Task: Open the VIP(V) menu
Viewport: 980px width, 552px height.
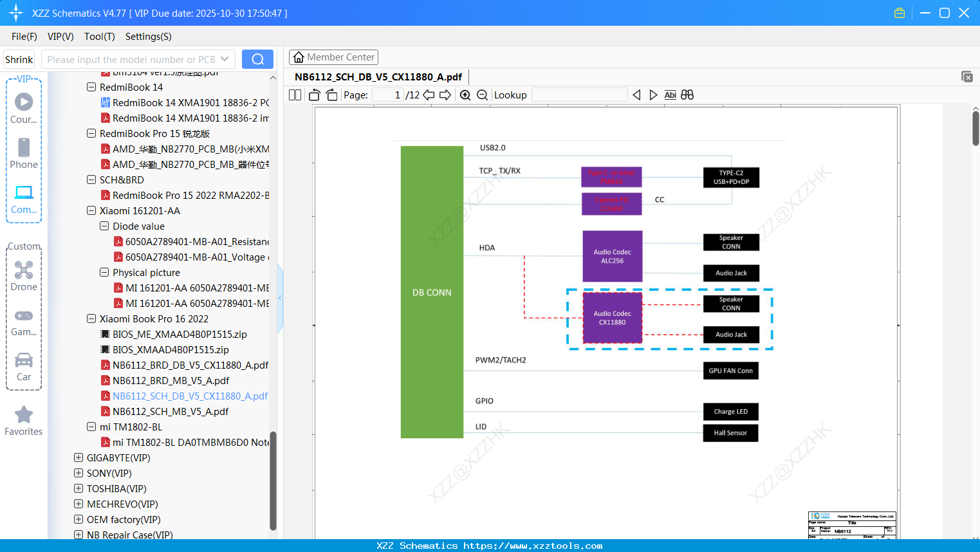Action: (60, 37)
